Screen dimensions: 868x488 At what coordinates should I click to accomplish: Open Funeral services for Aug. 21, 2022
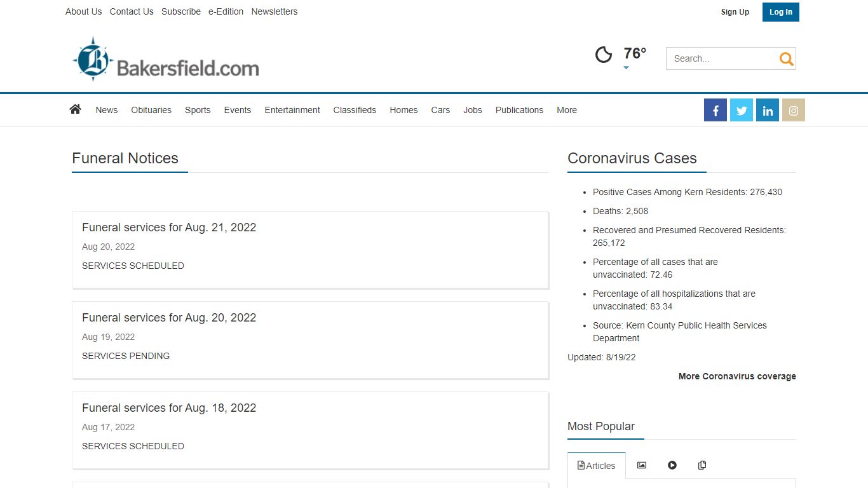coord(169,227)
